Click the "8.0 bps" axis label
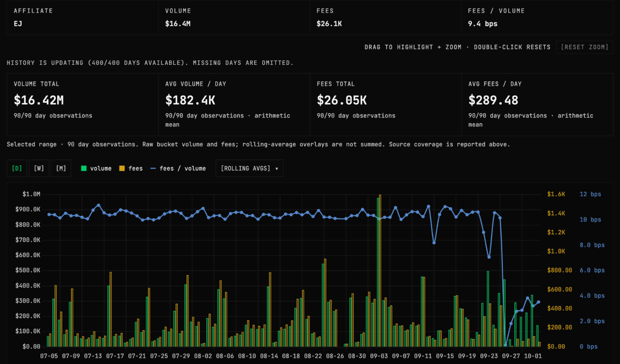The width and height of the screenshot is (620, 364). pyautogui.click(x=592, y=245)
